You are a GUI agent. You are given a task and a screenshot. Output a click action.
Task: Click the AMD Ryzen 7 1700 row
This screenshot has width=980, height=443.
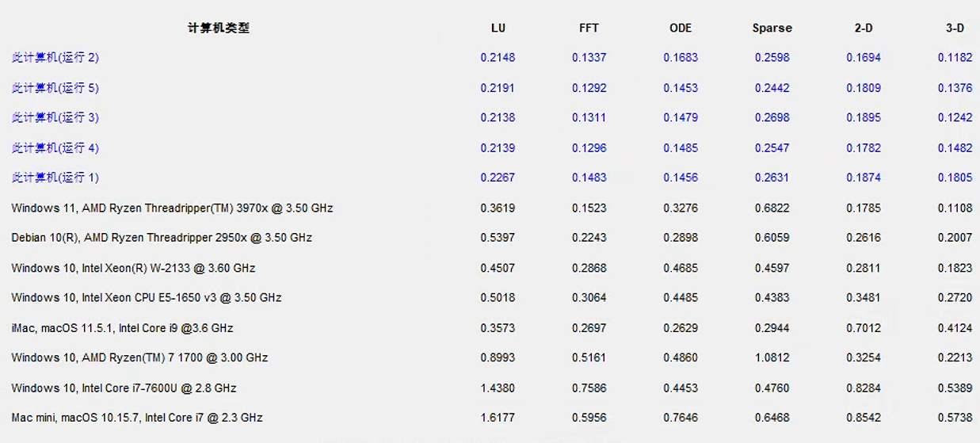click(x=139, y=358)
